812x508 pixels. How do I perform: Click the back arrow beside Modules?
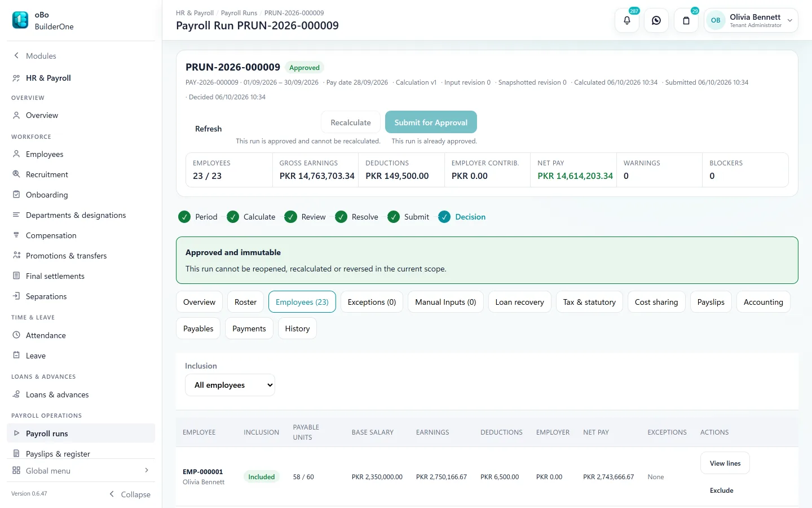[x=16, y=55]
